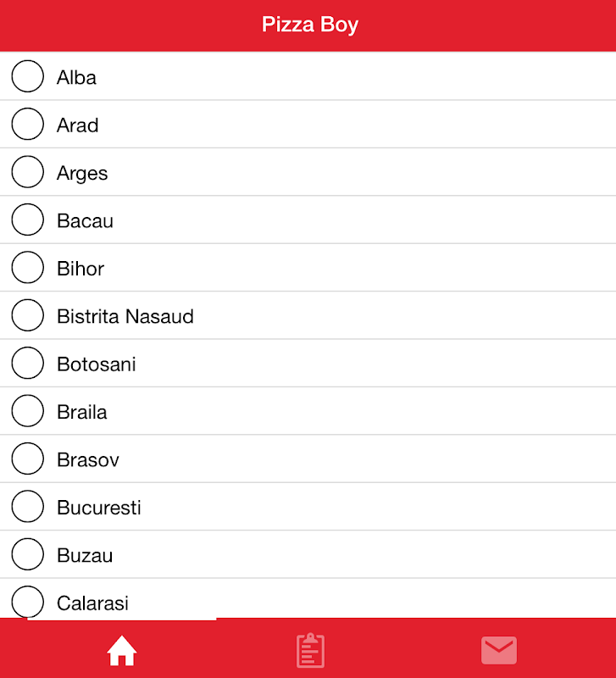Open the messages envelope icon
The image size is (616, 678).
(499, 651)
